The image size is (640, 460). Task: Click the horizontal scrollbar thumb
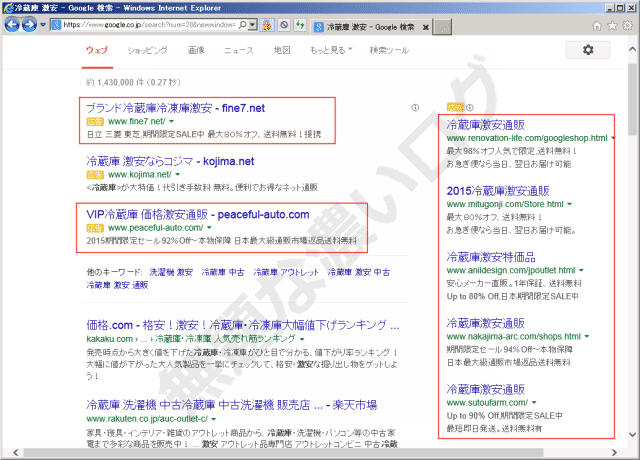(x=283, y=452)
